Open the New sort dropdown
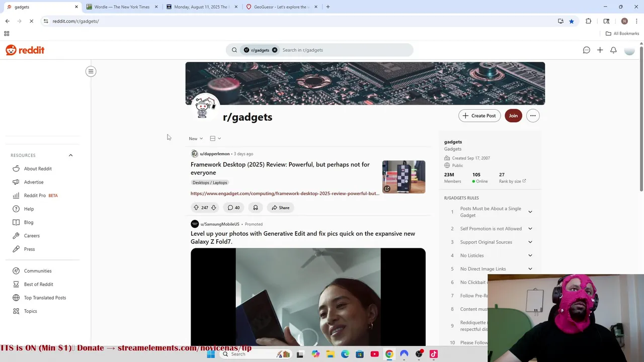This screenshot has width=644, height=362. [x=196, y=139]
